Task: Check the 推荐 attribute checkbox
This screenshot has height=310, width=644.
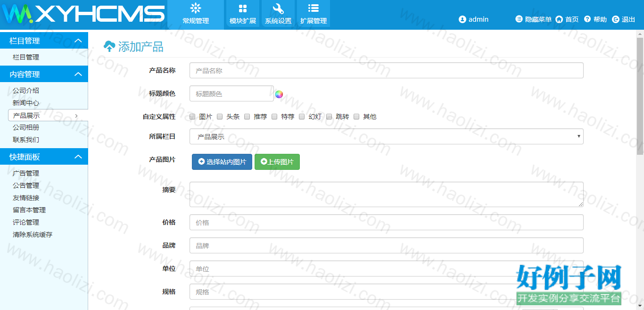Action: point(247,117)
